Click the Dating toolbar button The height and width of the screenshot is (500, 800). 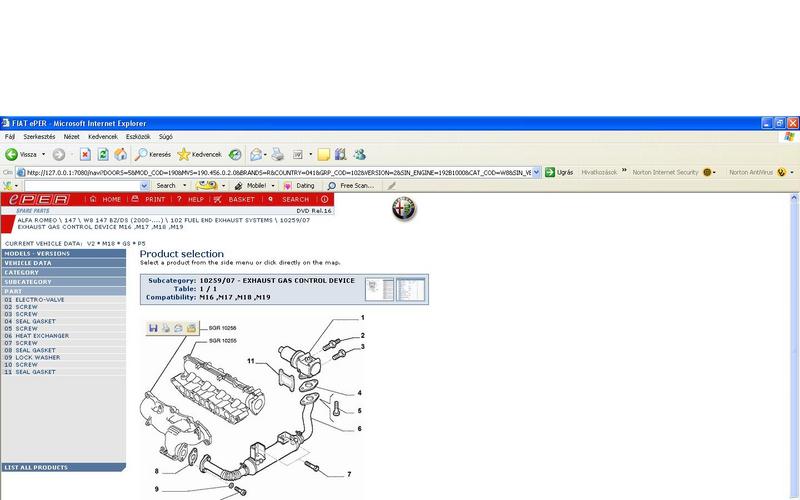click(x=299, y=186)
